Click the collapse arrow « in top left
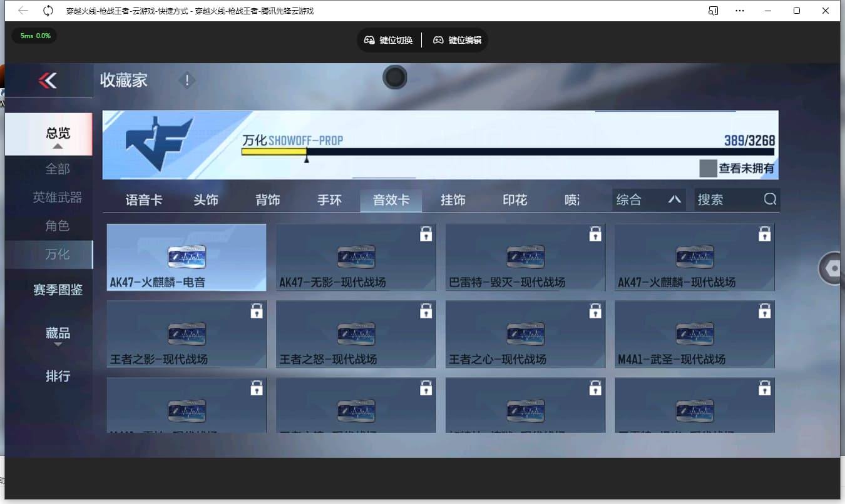This screenshot has height=504, width=845. [49, 81]
